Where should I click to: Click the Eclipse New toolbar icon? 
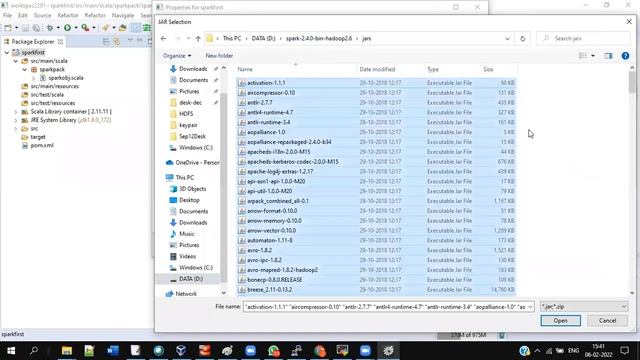pos(8,27)
